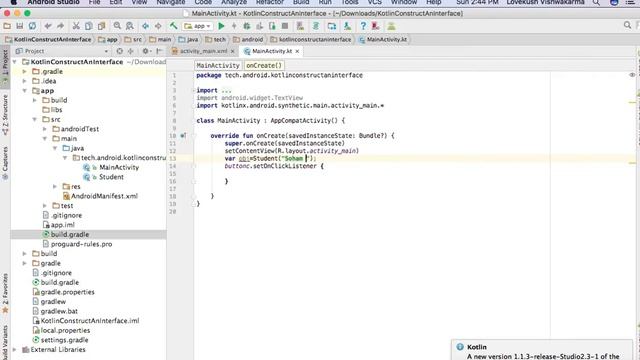Collapse the app module folder

(24, 91)
